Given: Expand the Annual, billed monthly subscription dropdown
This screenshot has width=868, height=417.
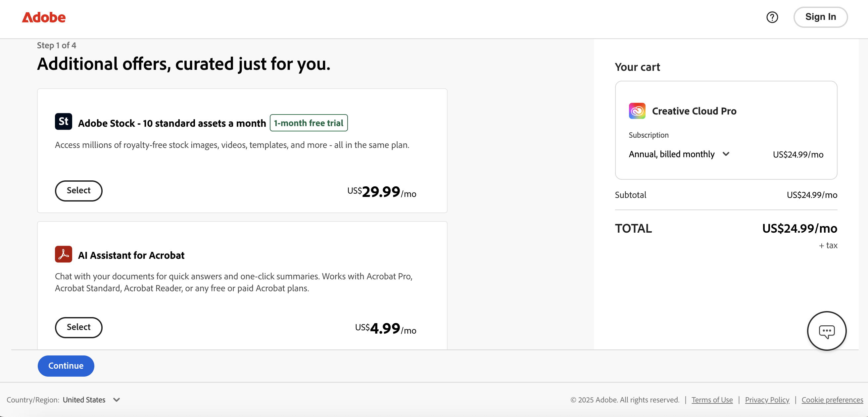Looking at the screenshot, I should tap(672, 154).
